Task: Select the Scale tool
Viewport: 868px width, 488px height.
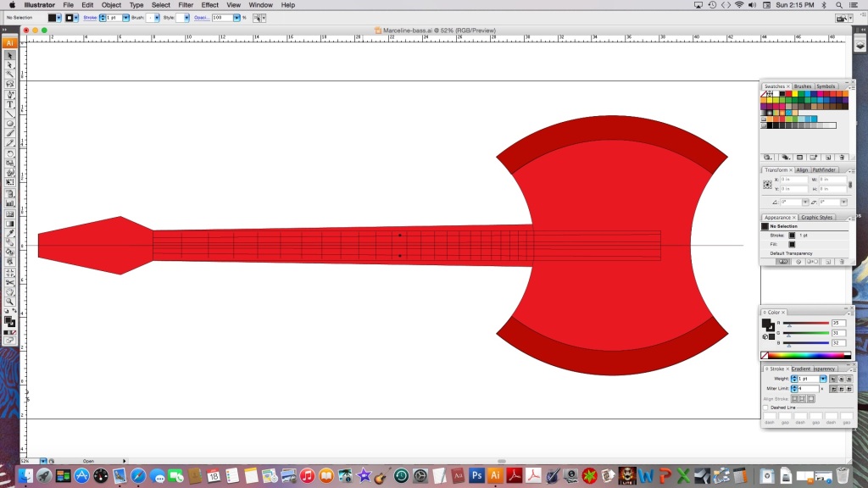Action: coord(10,164)
